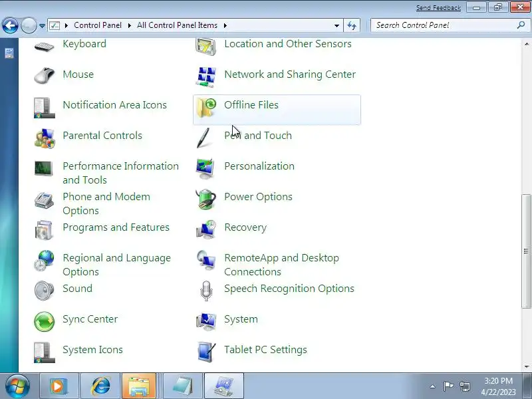Open Speech Recognition microphone icon
532x399 pixels.
tap(206, 291)
